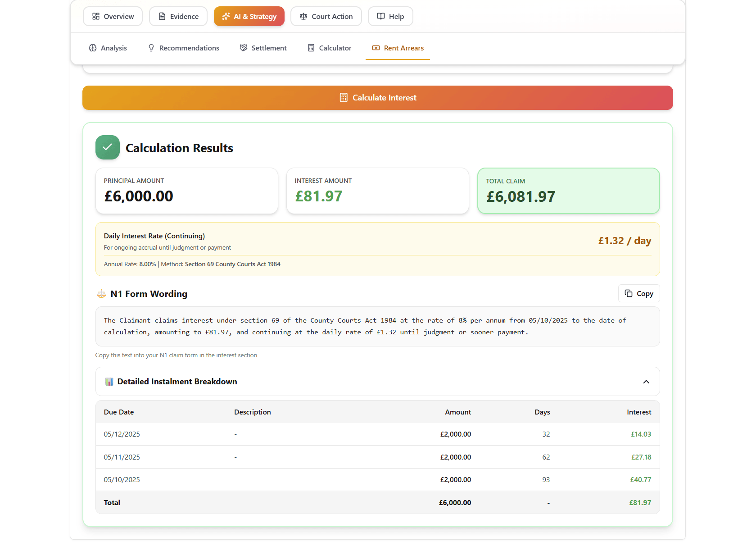Click the green checkmark beside Calculation Results
This screenshot has height=542, width=756.
[x=107, y=147]
